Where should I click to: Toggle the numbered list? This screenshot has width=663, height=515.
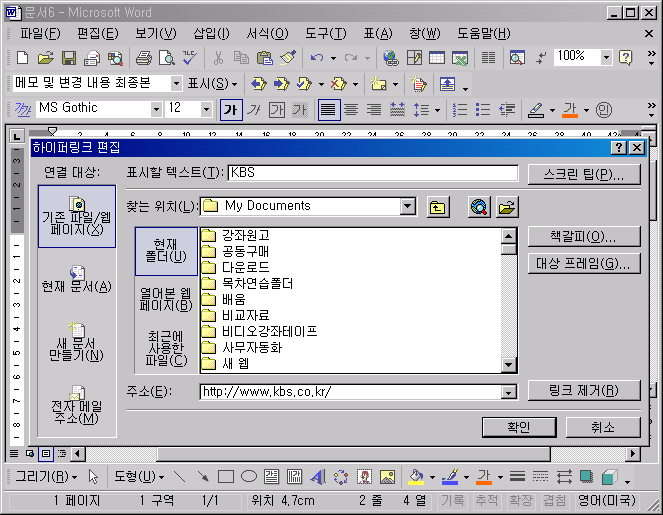point(460,110)
